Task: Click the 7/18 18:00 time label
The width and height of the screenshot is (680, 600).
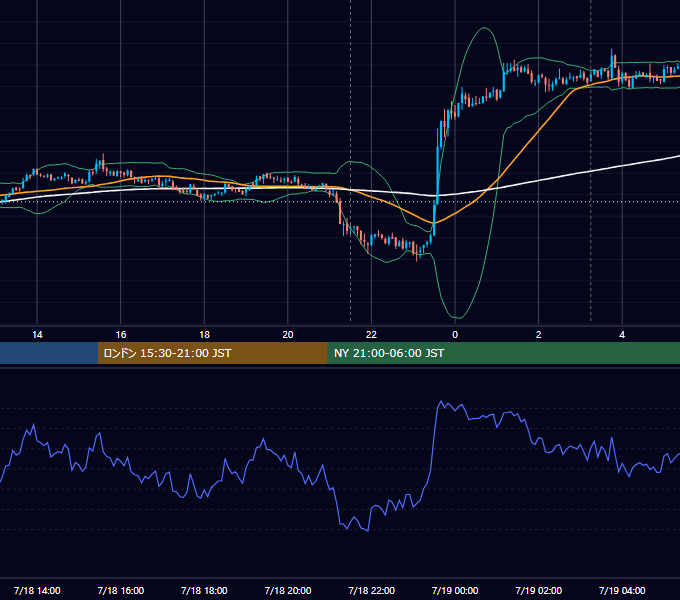Action: click(204, 590)
